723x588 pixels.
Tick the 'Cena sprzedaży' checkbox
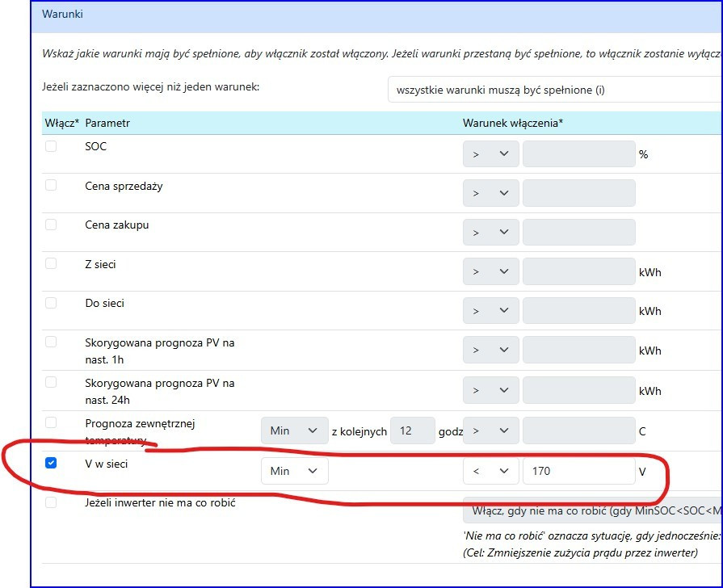click(x=51, y=185)
